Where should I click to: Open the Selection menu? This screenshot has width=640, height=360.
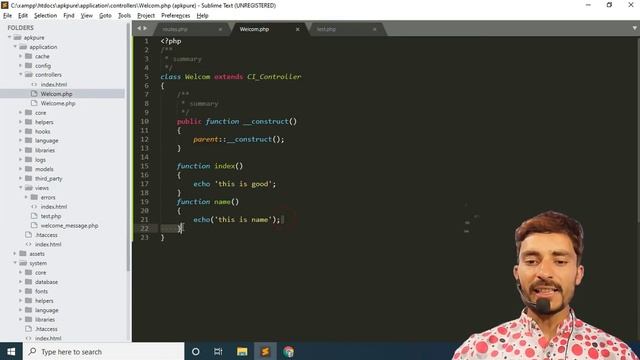(x=45, y=16)
